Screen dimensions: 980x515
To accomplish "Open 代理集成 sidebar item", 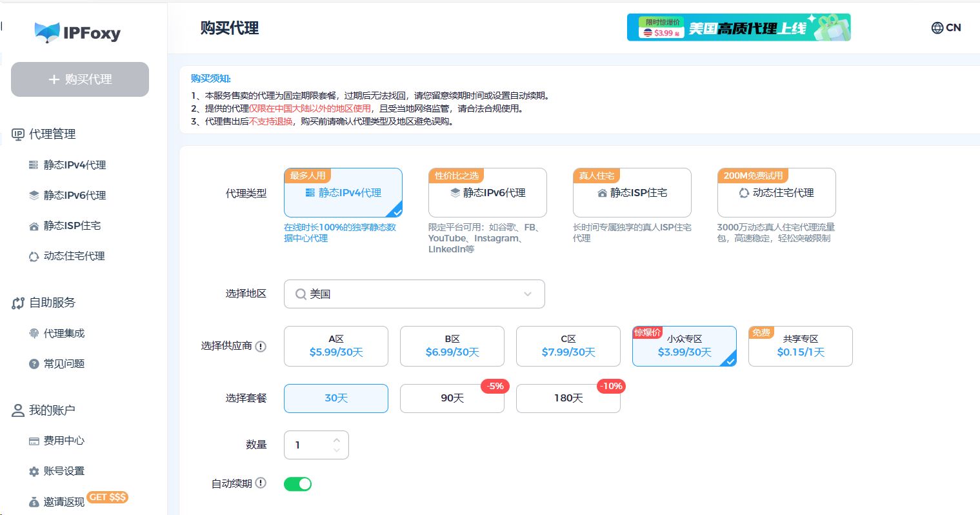I will (x=65, y=333).
